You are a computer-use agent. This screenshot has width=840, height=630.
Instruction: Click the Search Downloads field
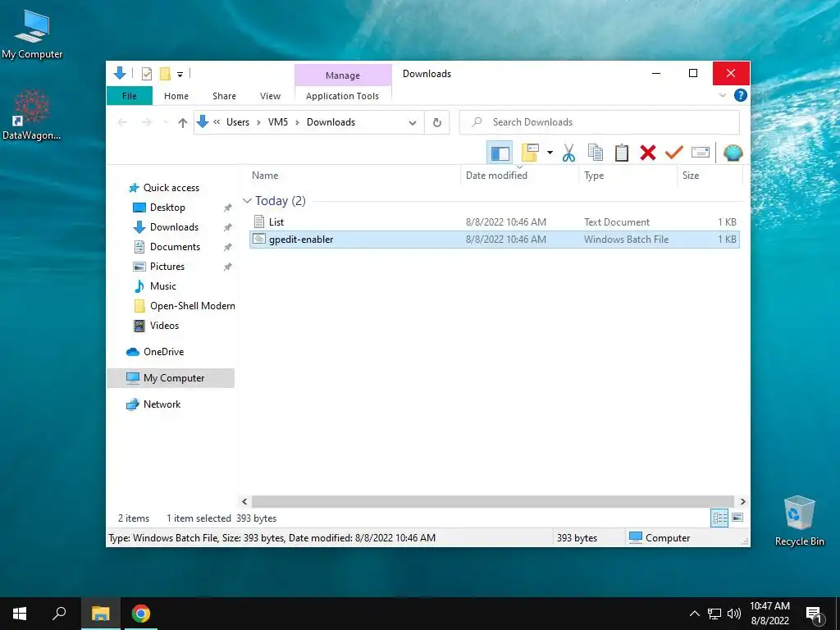point(600,122)
